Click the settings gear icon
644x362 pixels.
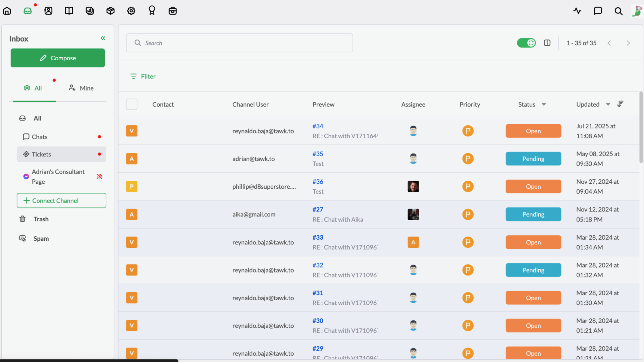click(131, 11)
